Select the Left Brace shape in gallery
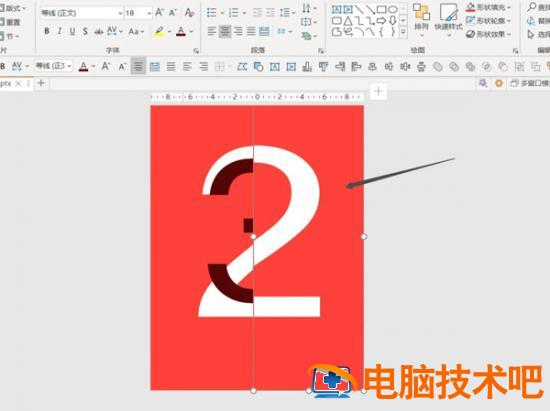550x411 pixels. 382,32
